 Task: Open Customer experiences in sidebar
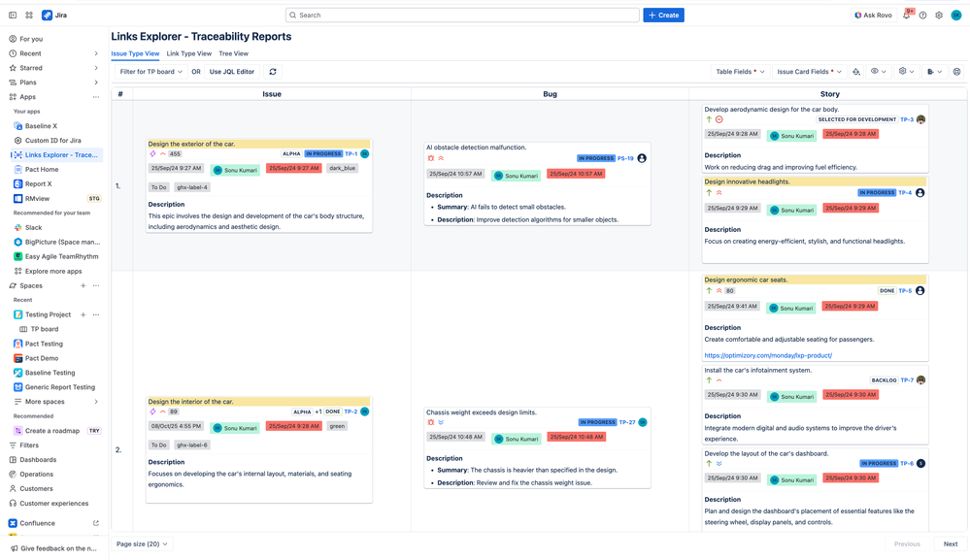pos(54,503)
